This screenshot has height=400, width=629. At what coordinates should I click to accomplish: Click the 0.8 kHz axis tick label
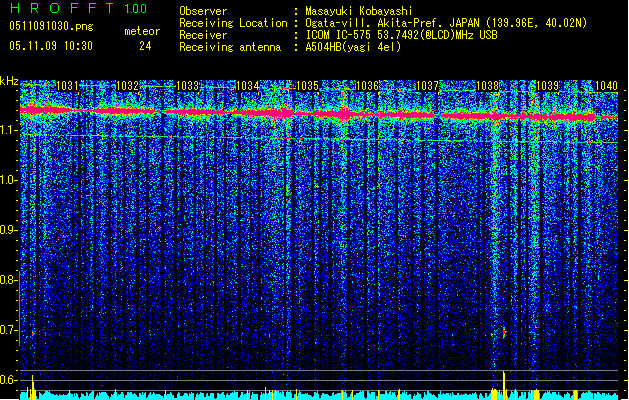(x=9, y=280)
